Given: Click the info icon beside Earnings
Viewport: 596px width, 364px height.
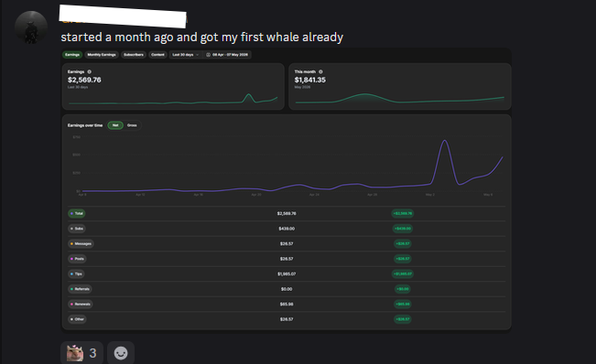Looking at the screenshot, I should click(x=90, y=71).
